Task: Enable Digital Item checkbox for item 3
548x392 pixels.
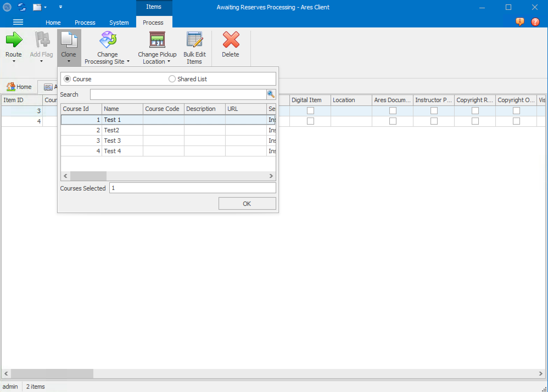Action: coord(310,111)
